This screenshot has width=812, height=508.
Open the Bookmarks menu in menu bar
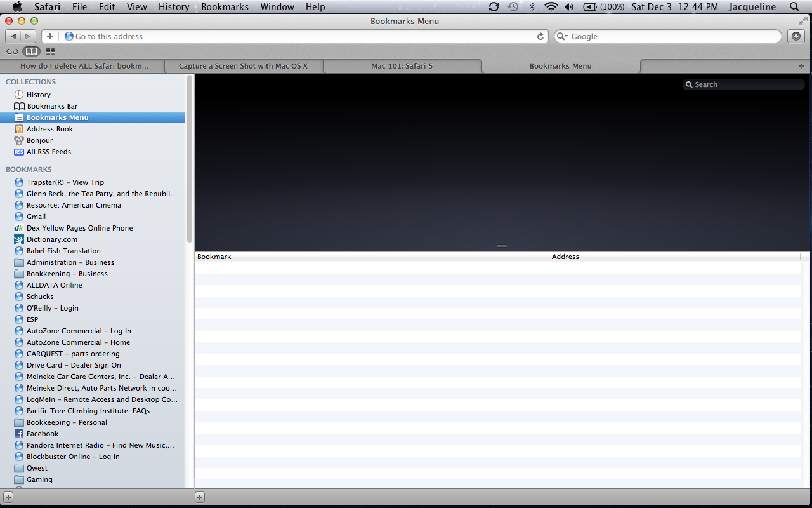(225, 7)
